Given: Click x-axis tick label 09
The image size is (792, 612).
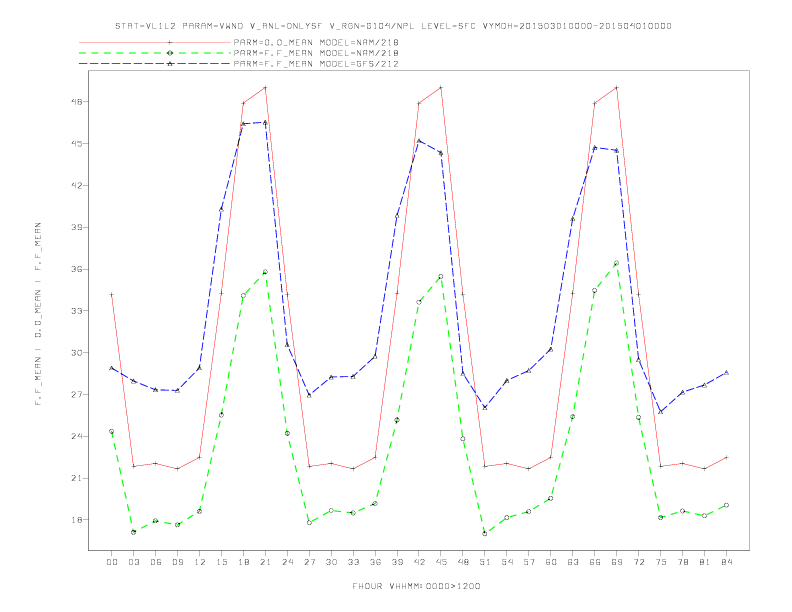Looking at the screenshot, I should [x=177, y=562].
